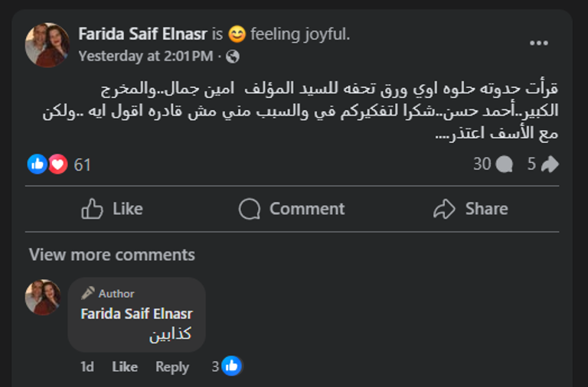The width and height of the screenshot is (588, 387).
Task: Click the like reaction icon on the comment
Action: pyautogui.click(x=231, y=366)
